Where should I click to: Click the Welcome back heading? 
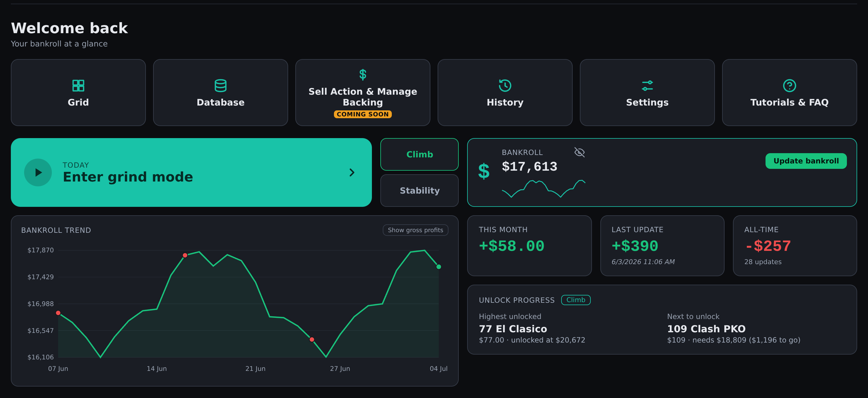(69, 28)
